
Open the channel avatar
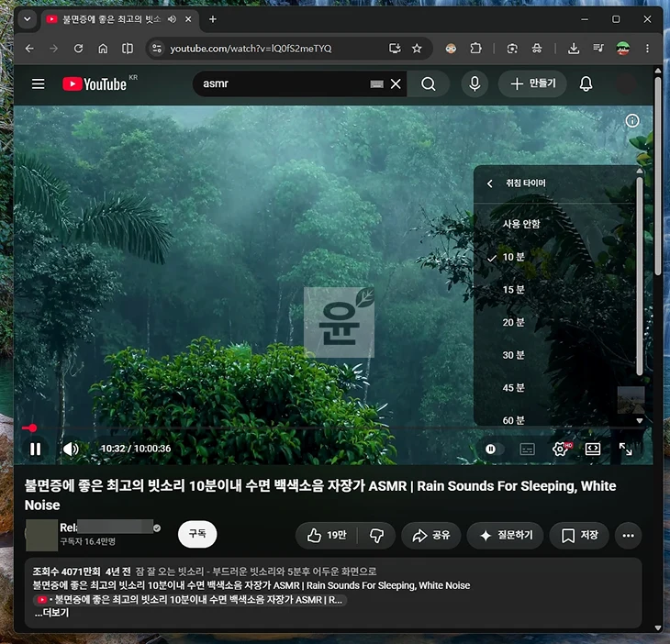(x=41, y=535)
